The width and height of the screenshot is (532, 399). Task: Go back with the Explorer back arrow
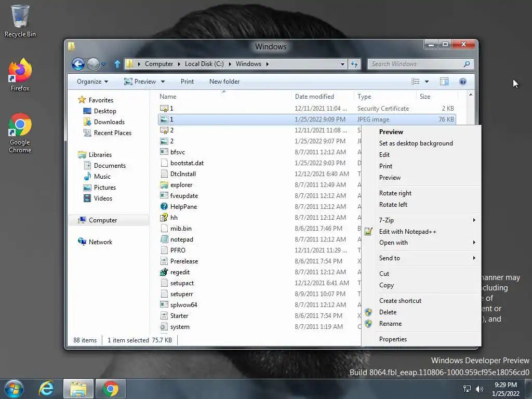[78, 64]
